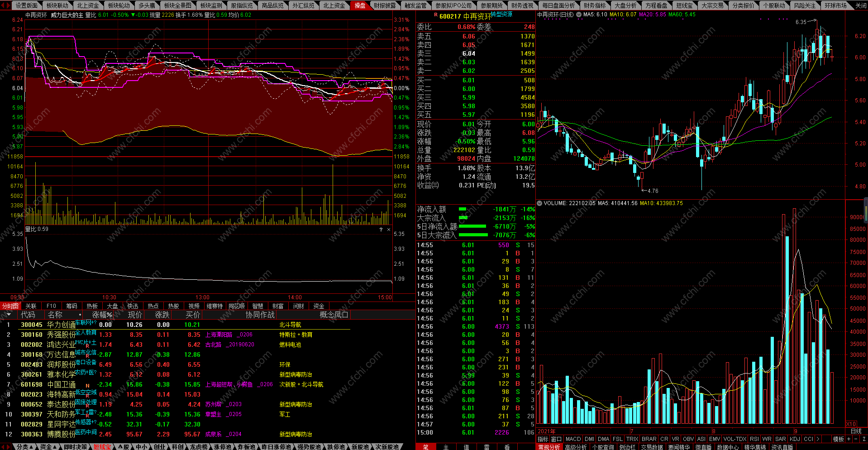Viewport: 868px width, 450px height.
Task: Select the CCI indicator tab
Action: 808,439
